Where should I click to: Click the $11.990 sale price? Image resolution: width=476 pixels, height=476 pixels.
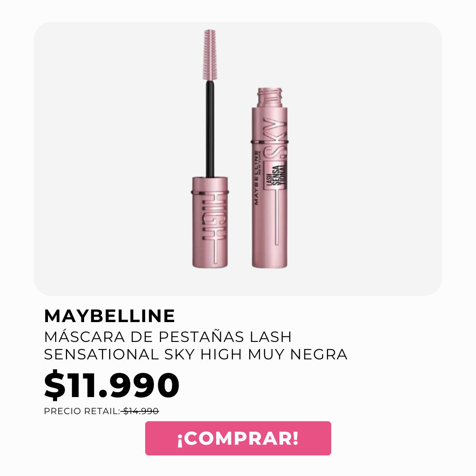click(x=112, y=385)
